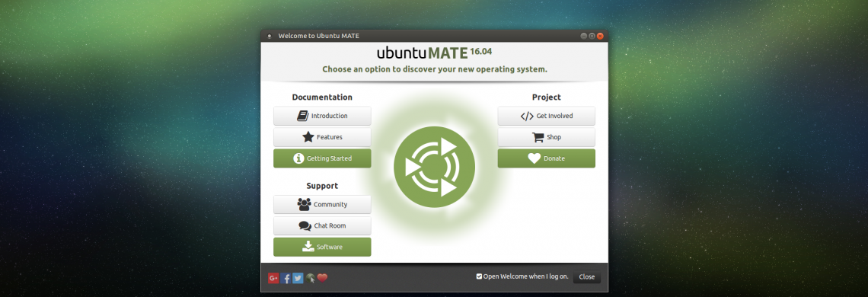This screenshot has height=297, width=868.
Task: Open the Introduction documentation
Action: click(x=322, y=116)
